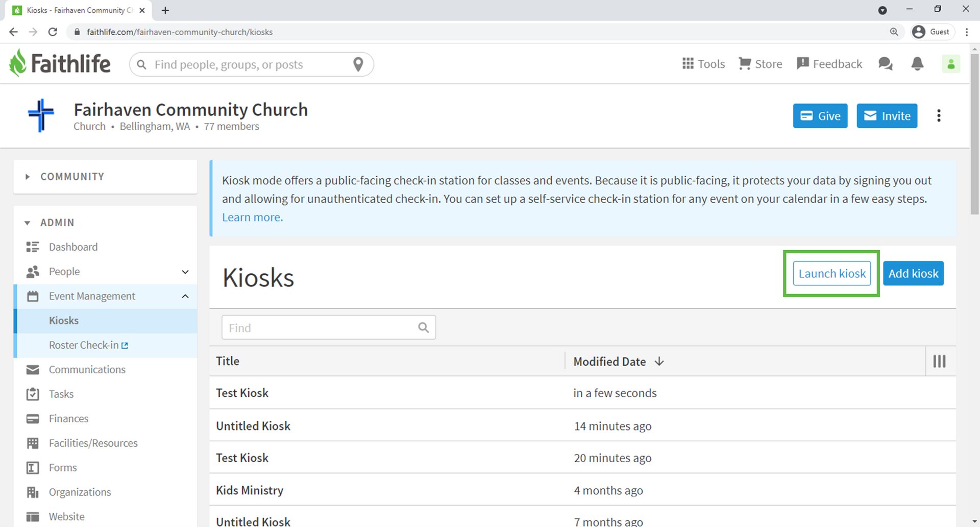
Task: Expand the COMMUNITY section
Action: tap(105, 177)
